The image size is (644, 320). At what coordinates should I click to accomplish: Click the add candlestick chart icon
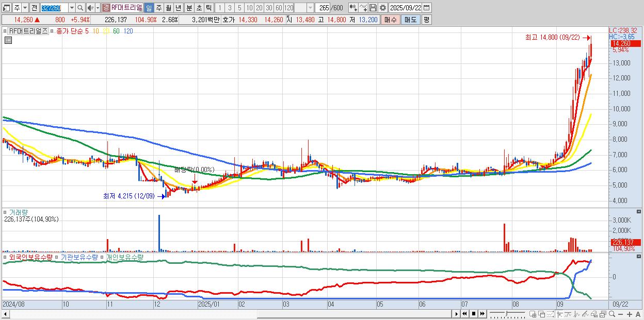tap(353, 8)
